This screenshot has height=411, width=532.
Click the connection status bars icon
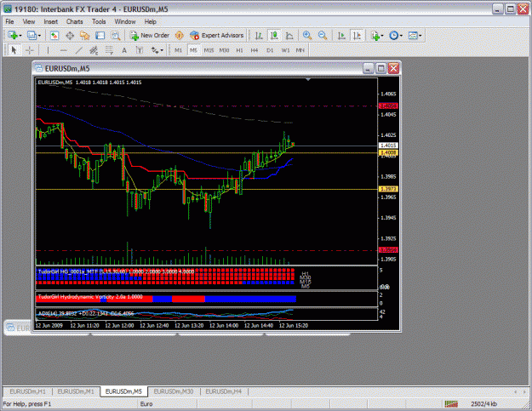tap(451, 404)
